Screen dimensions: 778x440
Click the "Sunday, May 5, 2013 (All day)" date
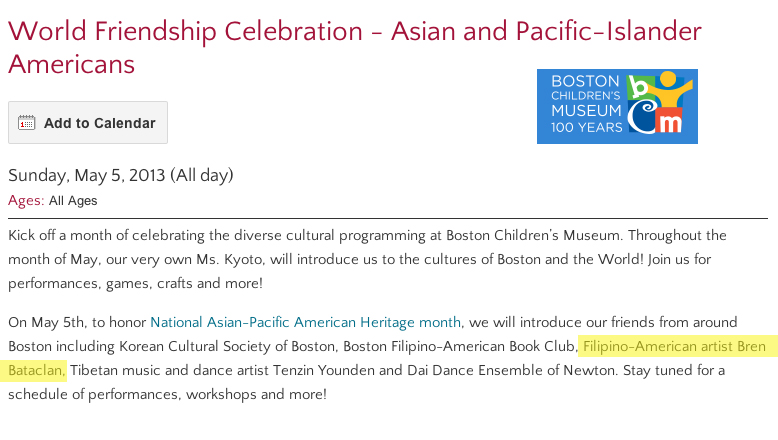121,175
